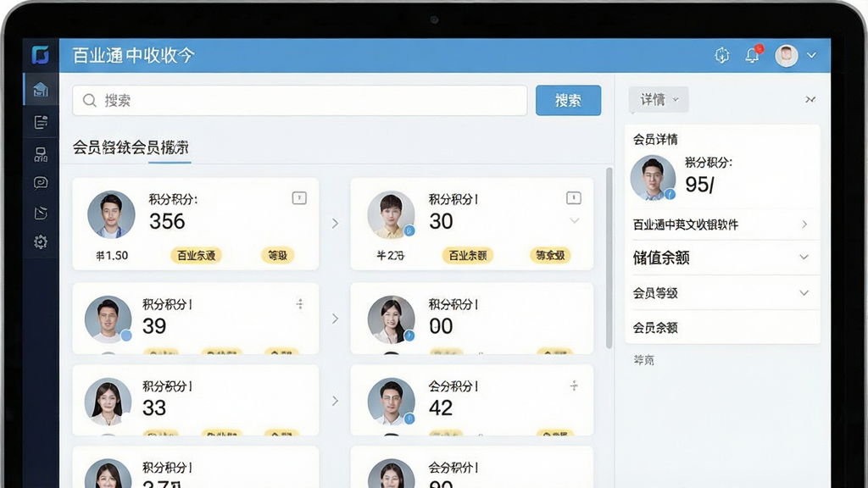
Task: Open notifications bell in header
Action: click(x=753, y=55)
